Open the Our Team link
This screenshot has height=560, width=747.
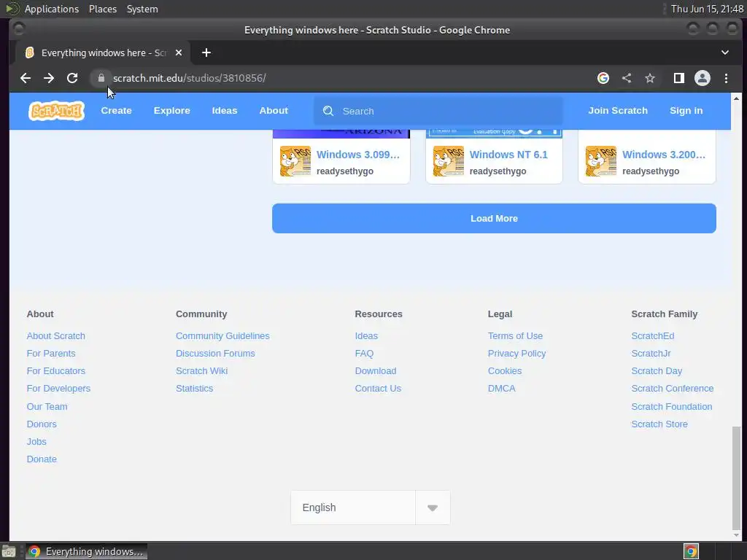click(47, 407)
